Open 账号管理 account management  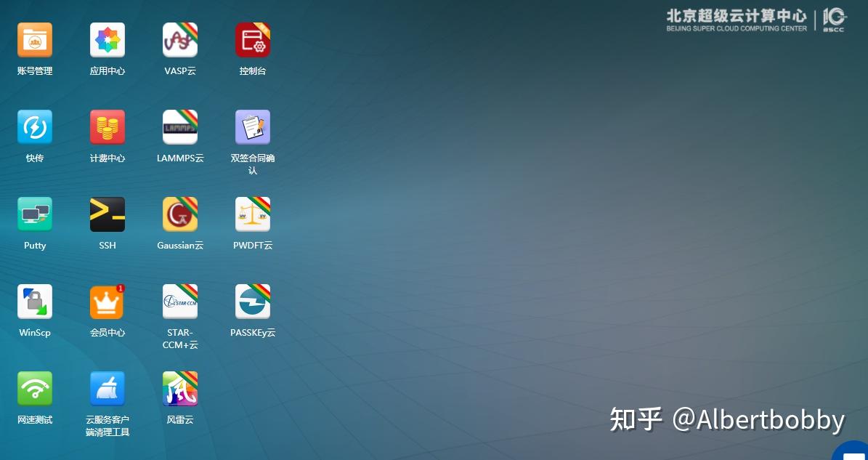[34, 39]
